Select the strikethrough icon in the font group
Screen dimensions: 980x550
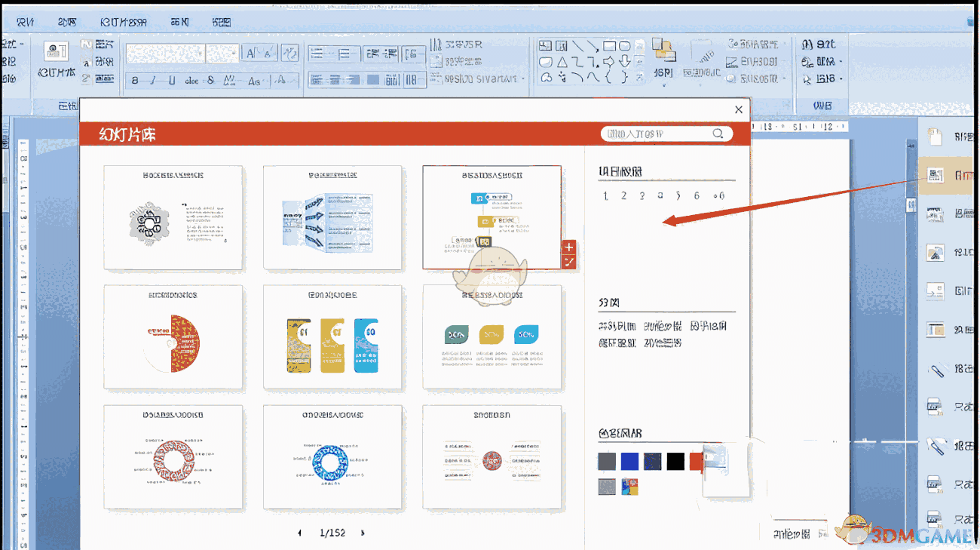pos(193,79)
